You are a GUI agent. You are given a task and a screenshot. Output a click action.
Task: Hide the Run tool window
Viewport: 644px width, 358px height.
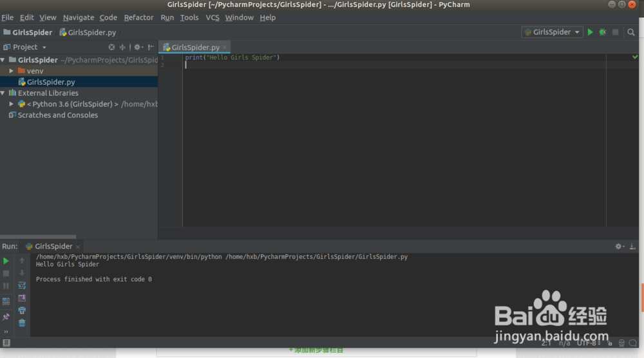632,247
